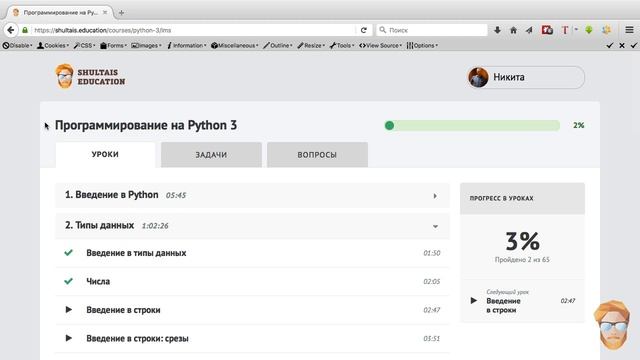Open the red extension icon in toolbar

547,30
